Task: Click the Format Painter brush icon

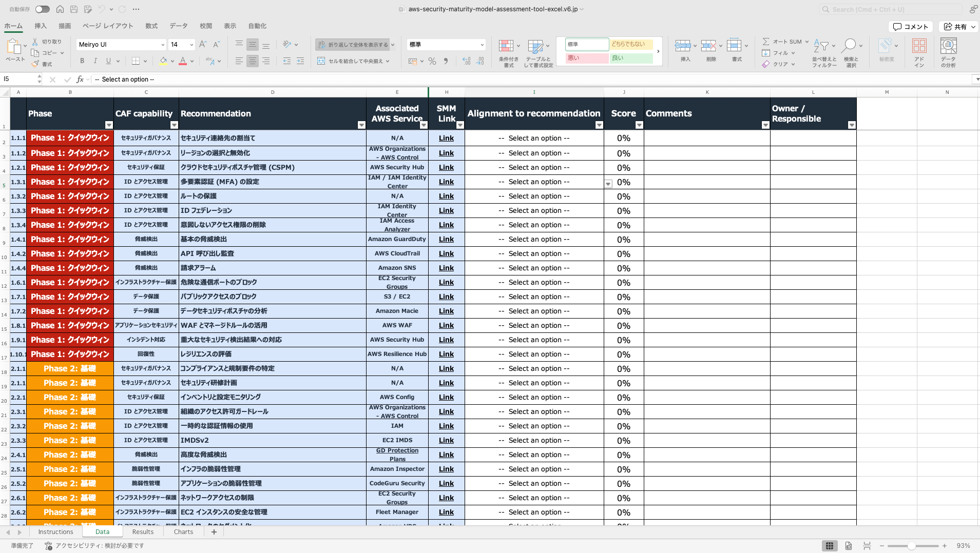Action: coord(35,64)
